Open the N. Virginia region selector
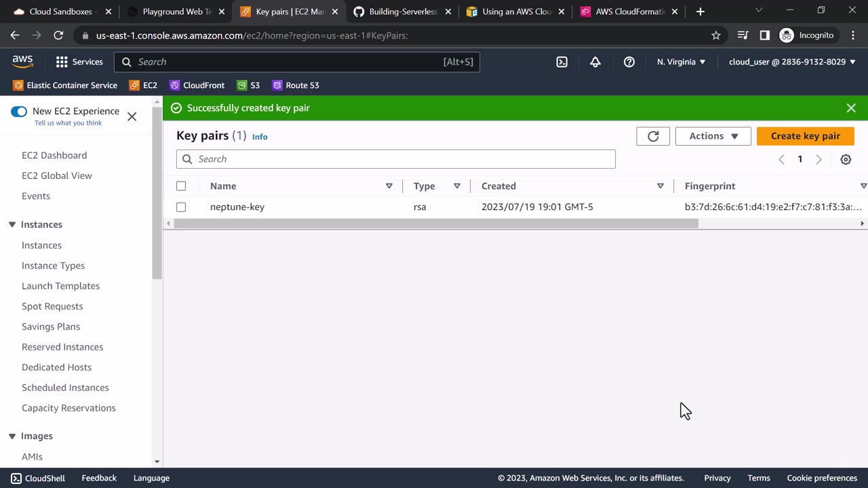 click(681, 62)
